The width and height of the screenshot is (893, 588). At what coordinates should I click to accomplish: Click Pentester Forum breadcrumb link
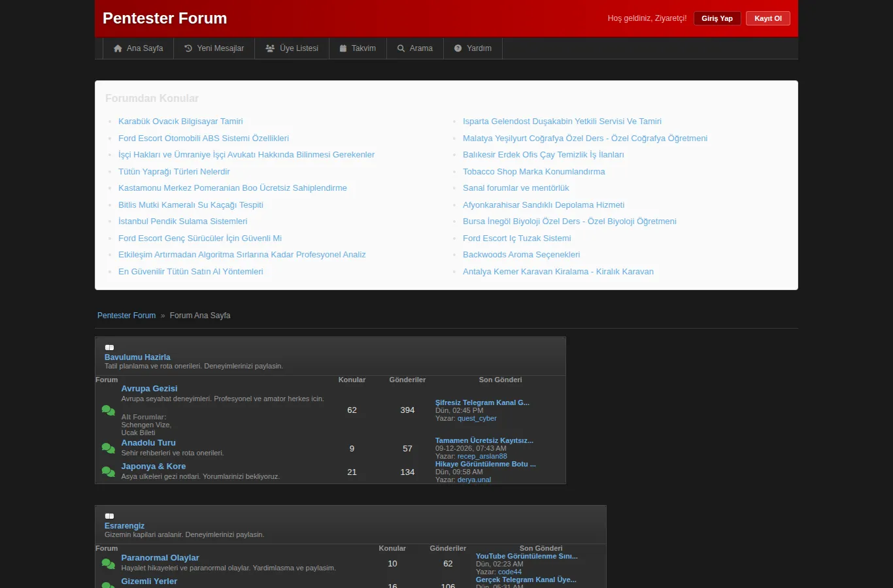click(126, 316)
